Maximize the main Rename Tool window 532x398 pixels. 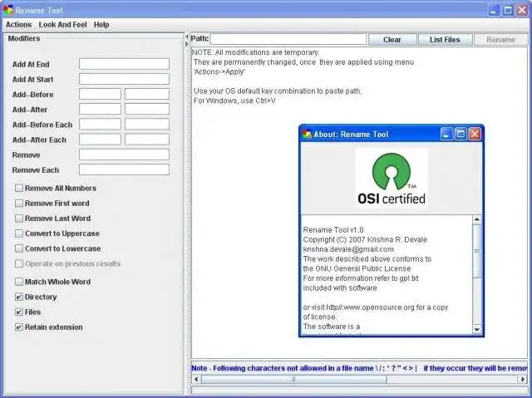pyautogui.click(x=508, y=10)
